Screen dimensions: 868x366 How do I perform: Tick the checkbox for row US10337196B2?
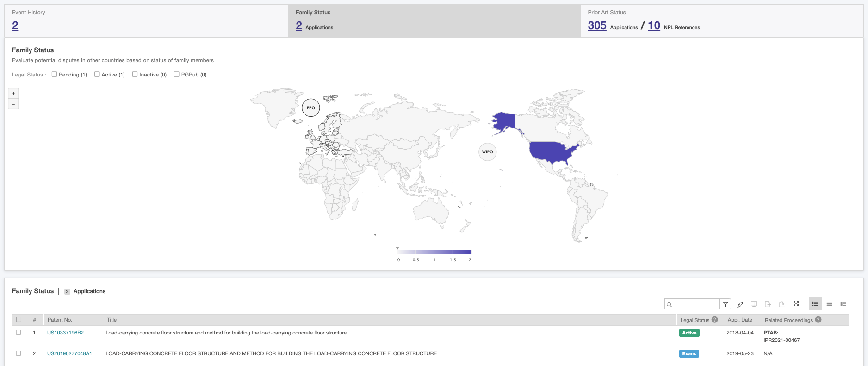[x=19, y=333]
